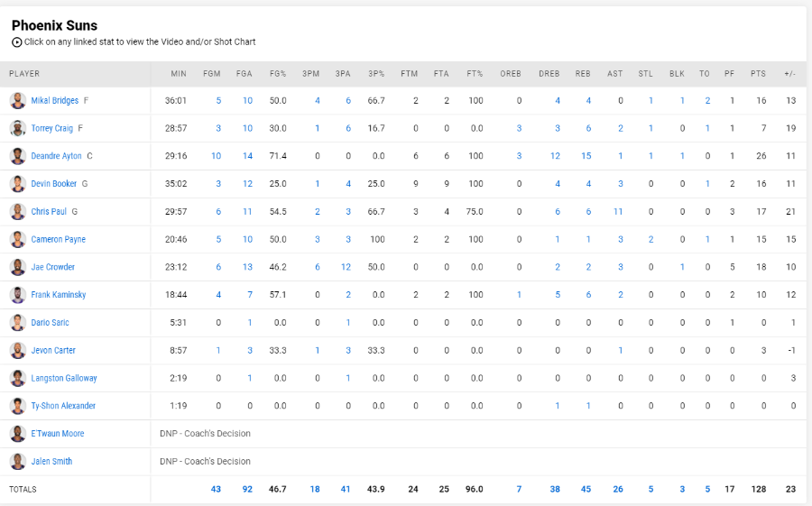Click Deandre Ayton's headshot avatar

(18, 156)
